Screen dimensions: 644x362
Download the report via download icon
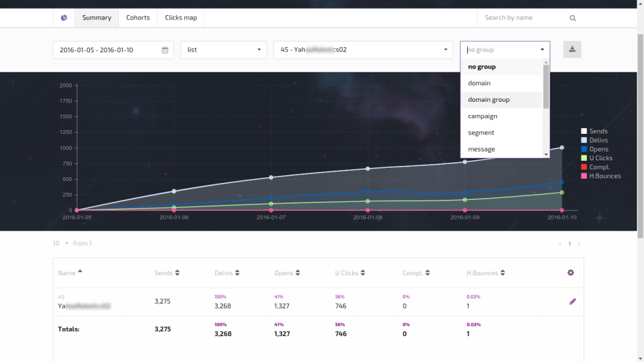coord(572,49)
